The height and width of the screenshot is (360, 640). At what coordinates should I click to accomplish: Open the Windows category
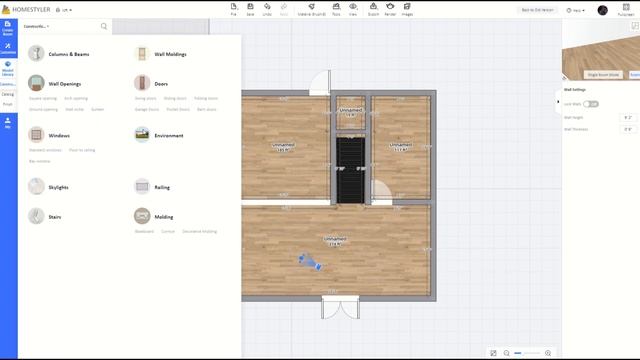(x=49, y=135)
